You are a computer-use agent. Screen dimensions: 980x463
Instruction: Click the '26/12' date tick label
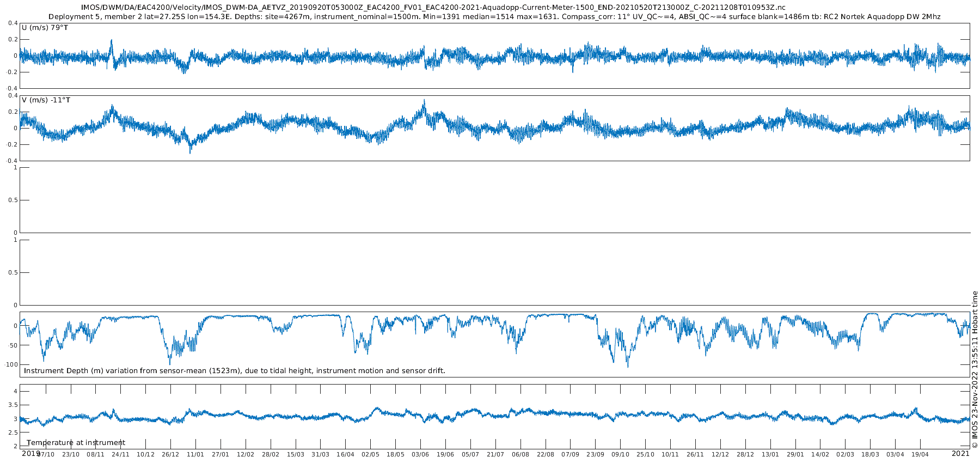[170, 454]
